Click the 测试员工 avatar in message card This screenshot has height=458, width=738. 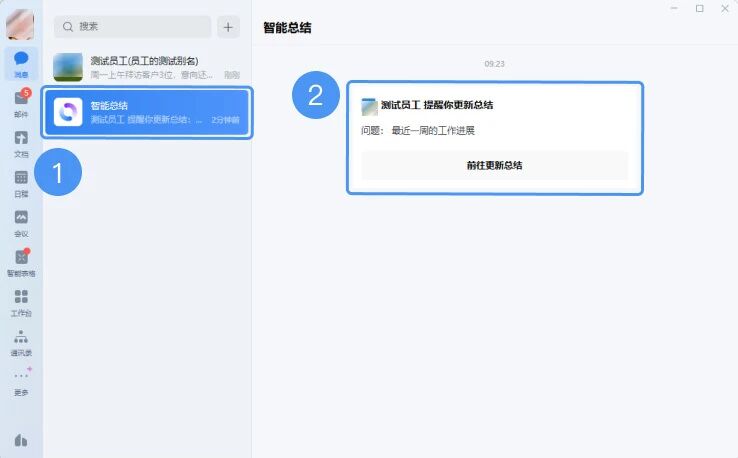coord(369,106)
